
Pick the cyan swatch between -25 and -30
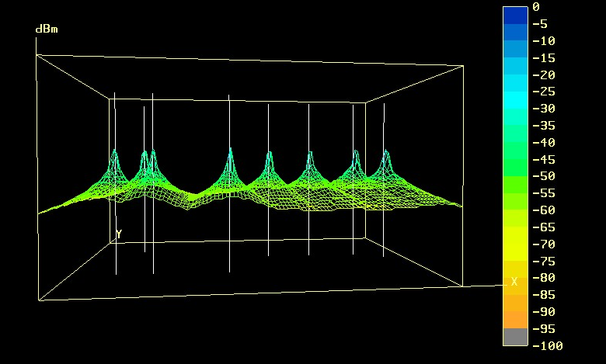tap(514, 100)
